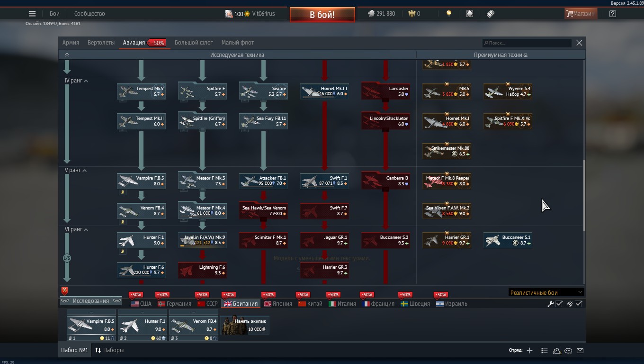
Task: Select the Израиль nation tab
Action: click(x=452, y=304)
